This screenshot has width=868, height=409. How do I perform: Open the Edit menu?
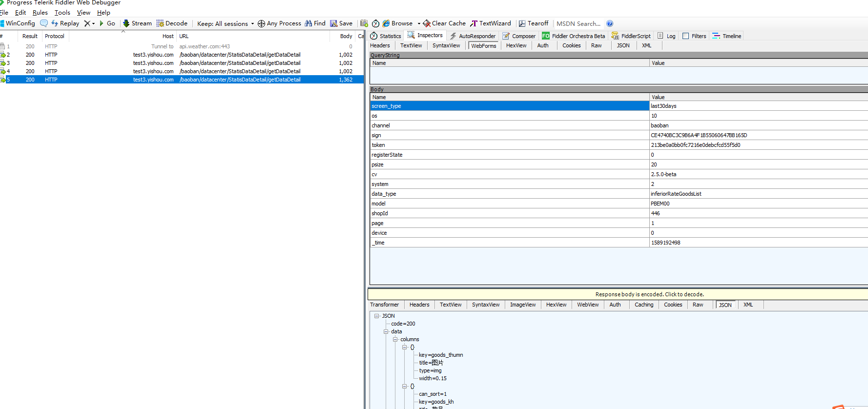click(21, 13)
